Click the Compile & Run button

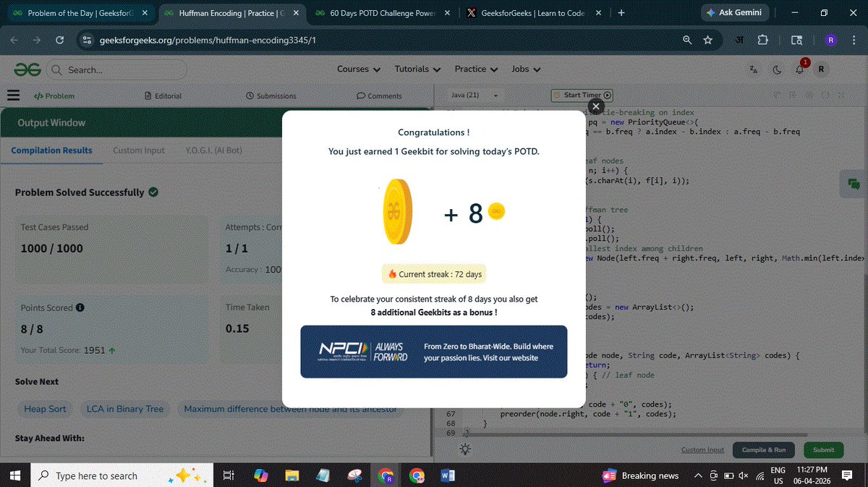tap(763, 449)
